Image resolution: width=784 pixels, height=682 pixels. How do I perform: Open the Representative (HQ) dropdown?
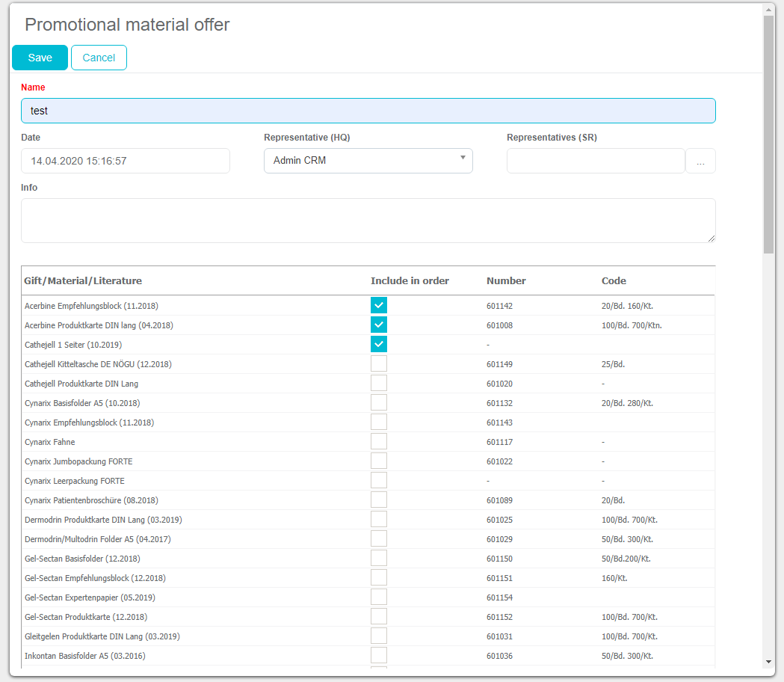click(368, 161)
